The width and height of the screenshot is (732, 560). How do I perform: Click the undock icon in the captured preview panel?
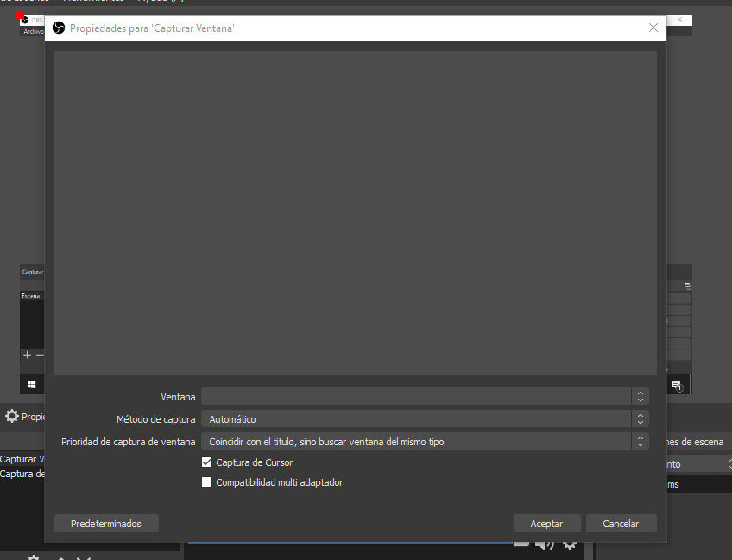click(x=688, y=286)
